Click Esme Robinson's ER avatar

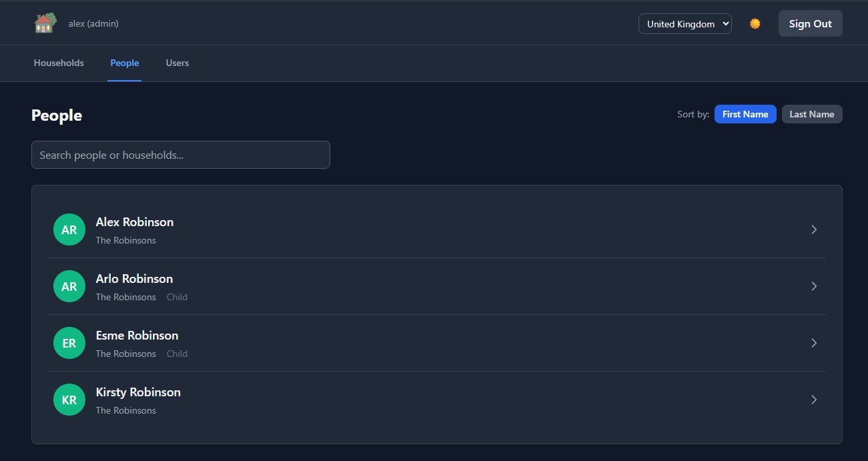[x=69, y=343]
